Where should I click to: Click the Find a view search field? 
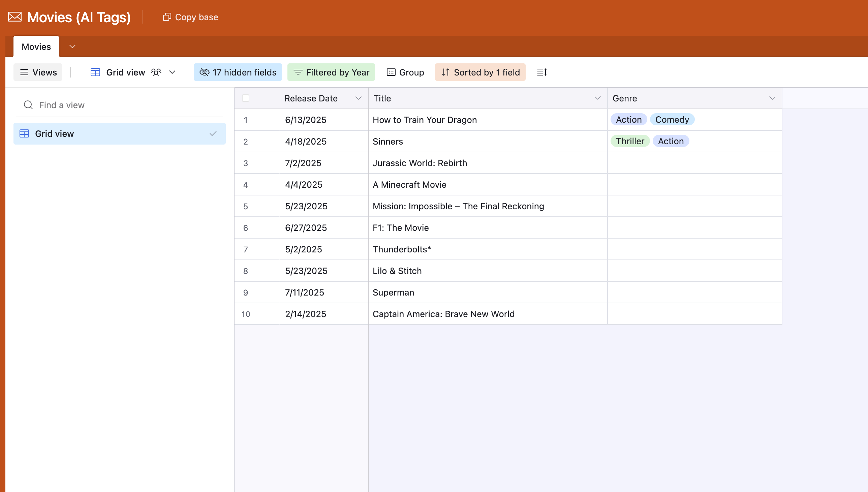point(120,105)
